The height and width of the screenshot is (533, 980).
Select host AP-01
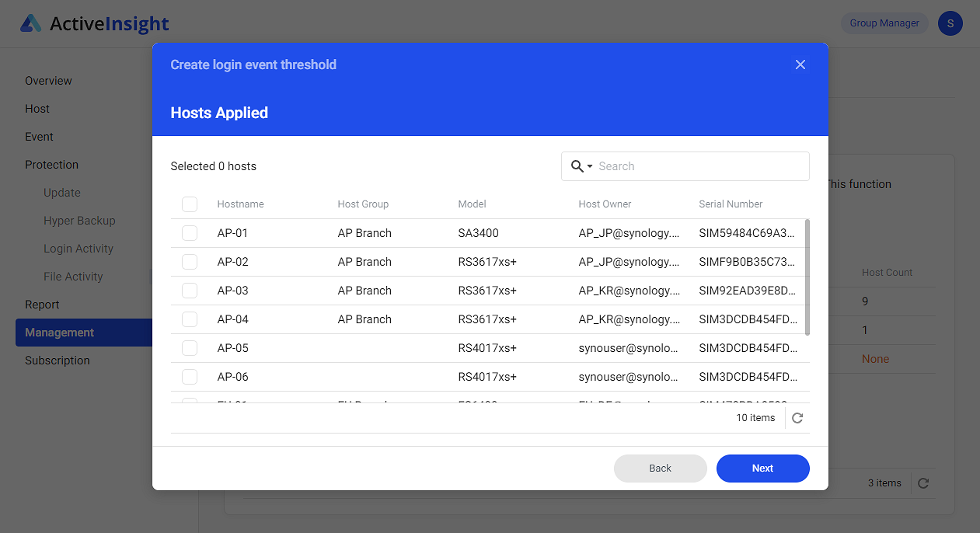tap(190, 232)
